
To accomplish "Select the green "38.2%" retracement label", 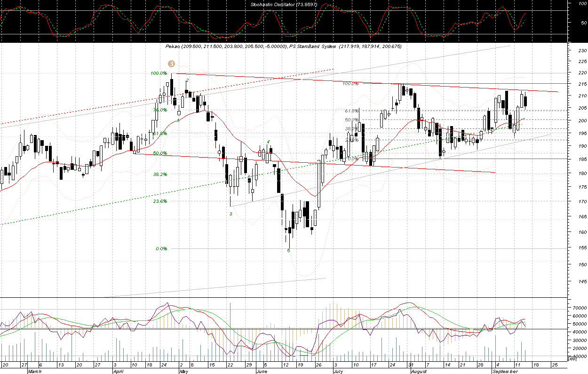I will point(160,175).
